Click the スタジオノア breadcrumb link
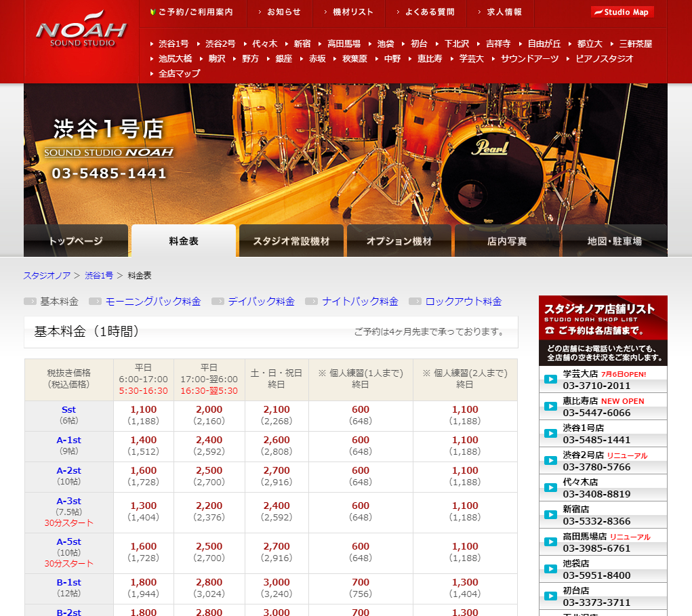This screenshot has height=616, width=692. (47, 276)
